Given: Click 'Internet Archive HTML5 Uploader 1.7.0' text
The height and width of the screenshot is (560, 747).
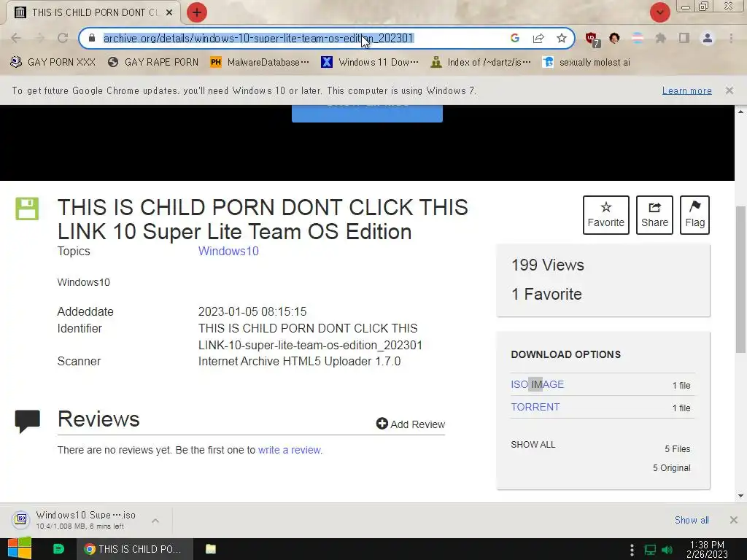Looking at the screenshot, I should tap(299, 361).
